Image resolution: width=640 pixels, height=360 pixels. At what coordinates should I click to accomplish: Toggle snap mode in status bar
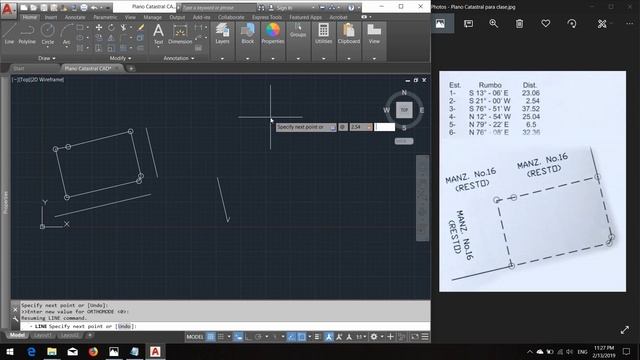221,337
